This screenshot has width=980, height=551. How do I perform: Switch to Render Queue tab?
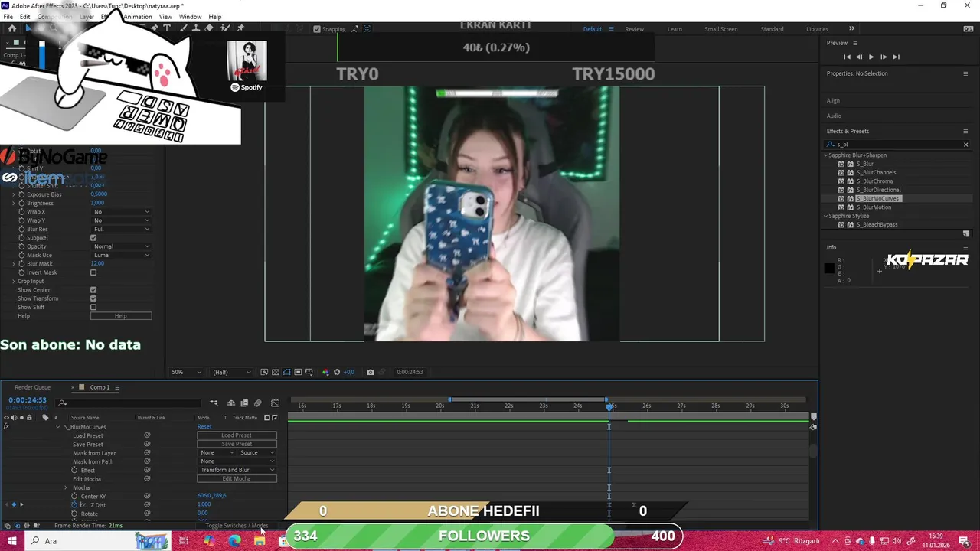click(x=32, y=387)
